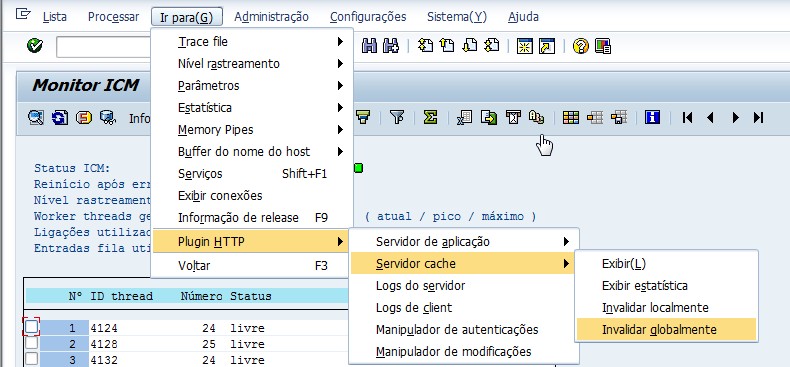Click the blue information icon

coord(652,117)
